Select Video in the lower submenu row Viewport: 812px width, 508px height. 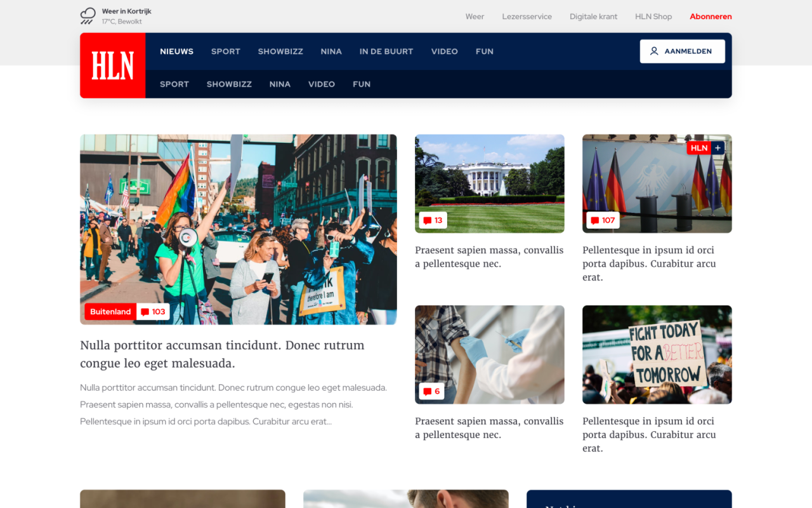(x=322, y=84)
